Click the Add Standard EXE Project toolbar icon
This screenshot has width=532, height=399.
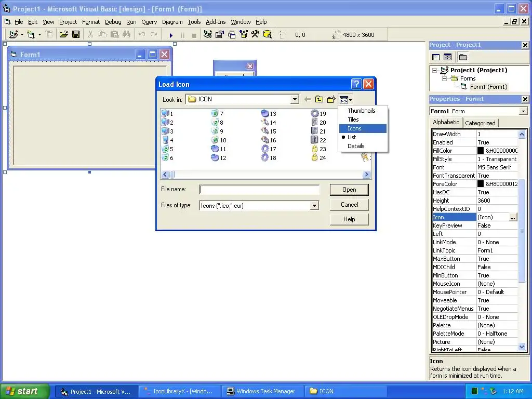(14, 35)
